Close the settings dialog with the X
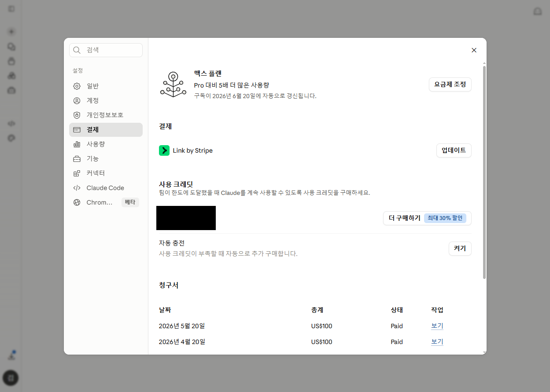550x392 pixels. point(474,50)
